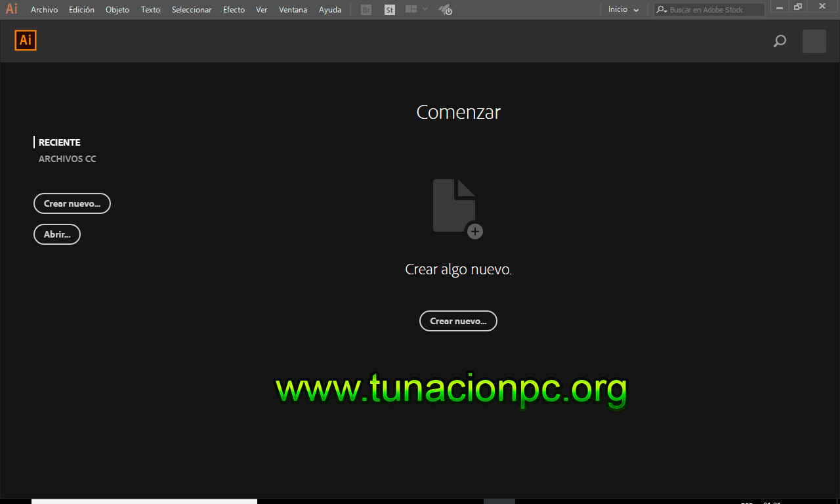Open the Efecto menu
The height and width of the screenshot is (504, 840).
234,10
